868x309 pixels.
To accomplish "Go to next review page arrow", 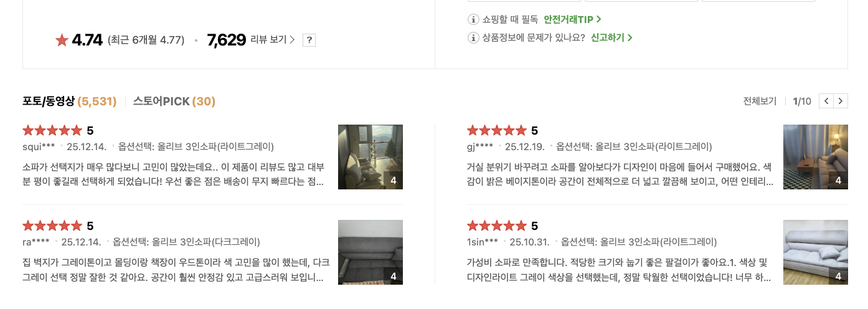I will tap(841, 101).
